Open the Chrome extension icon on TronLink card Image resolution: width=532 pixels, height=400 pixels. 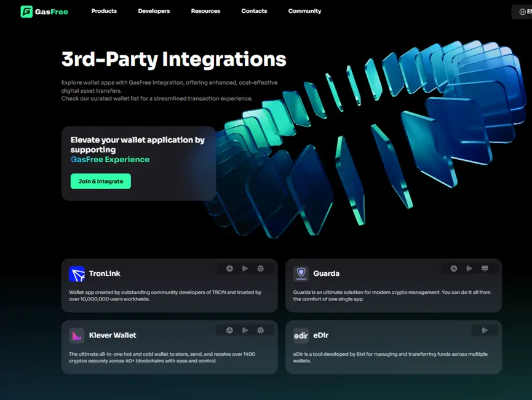pos(261,269)
